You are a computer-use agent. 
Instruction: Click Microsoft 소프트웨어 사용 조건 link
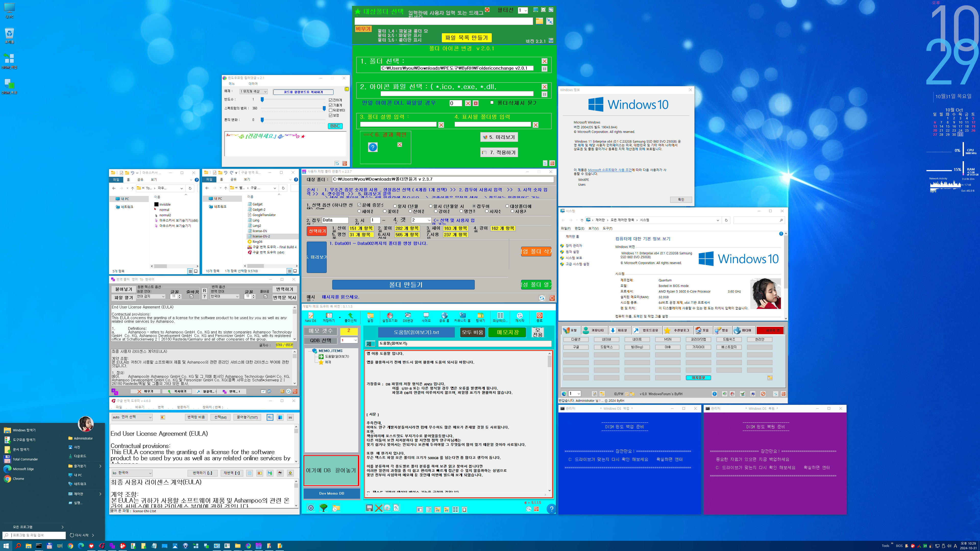pyautogui.click(x=609, y=170)
